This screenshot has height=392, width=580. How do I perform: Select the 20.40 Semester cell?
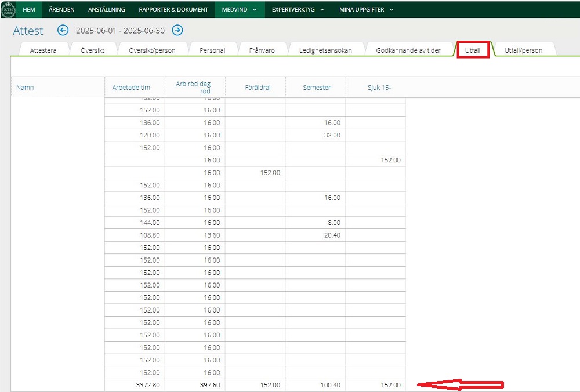[316, 235]
